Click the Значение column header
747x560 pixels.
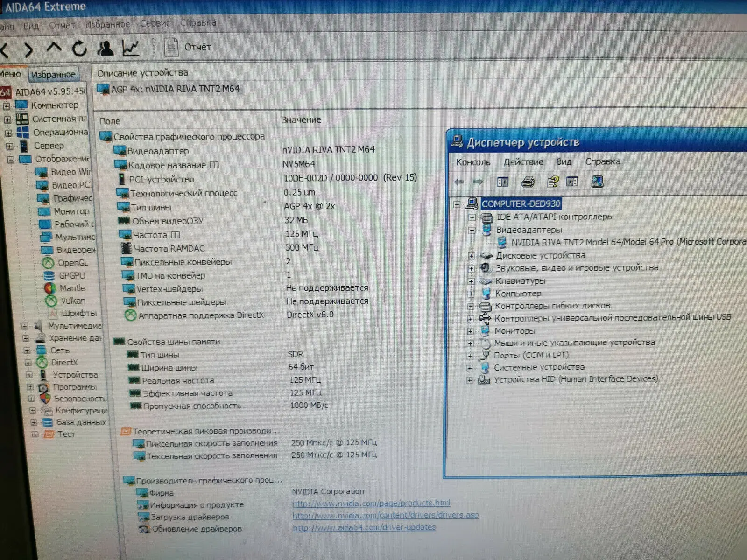tap(301, 120)
